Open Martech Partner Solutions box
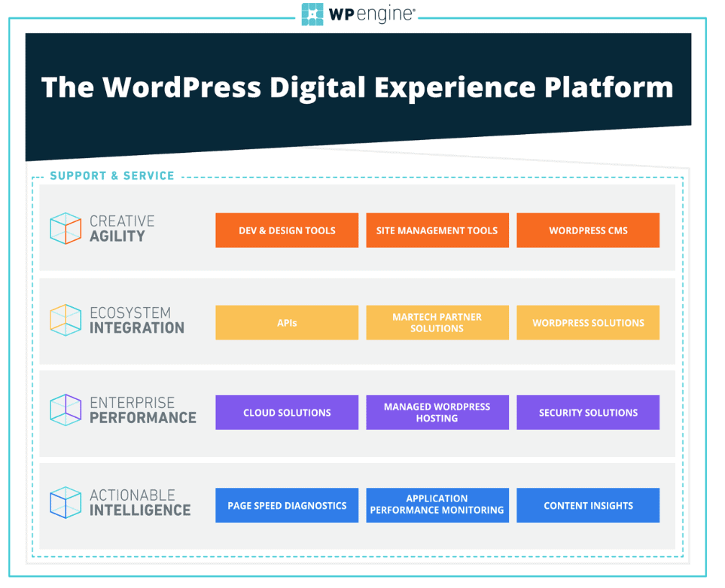The height and width of the screenshot is (588, 725). [437, 323]
